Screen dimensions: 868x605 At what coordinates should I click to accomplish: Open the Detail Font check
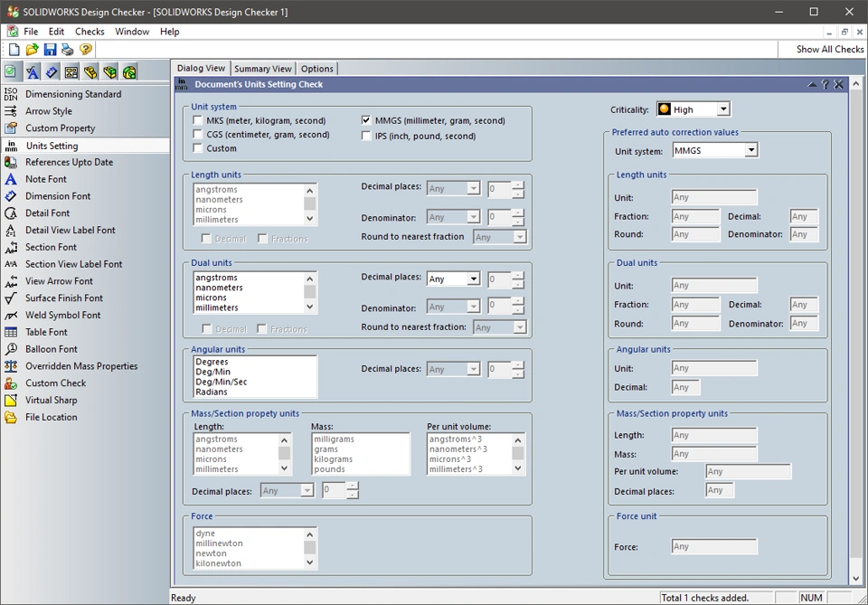pos(48,213)
